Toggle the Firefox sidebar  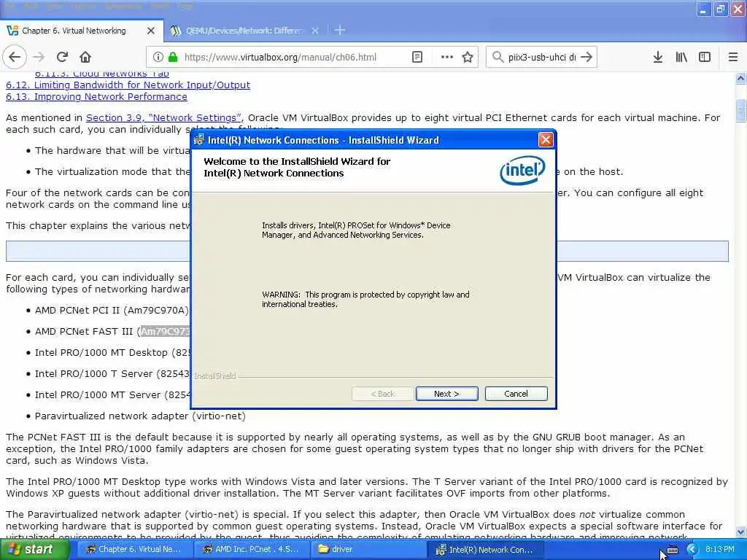pos(705,57)
